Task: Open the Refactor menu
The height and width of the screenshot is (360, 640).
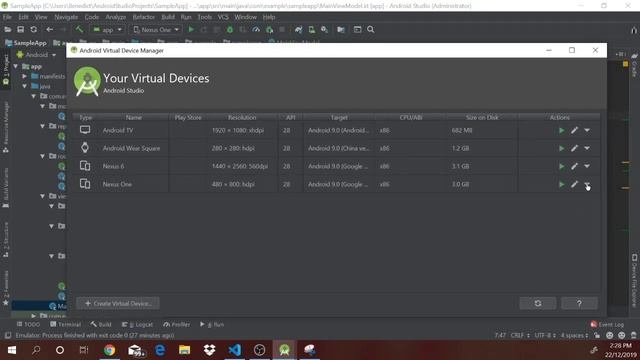Action: pyautogui.click(x=144, y=17)
